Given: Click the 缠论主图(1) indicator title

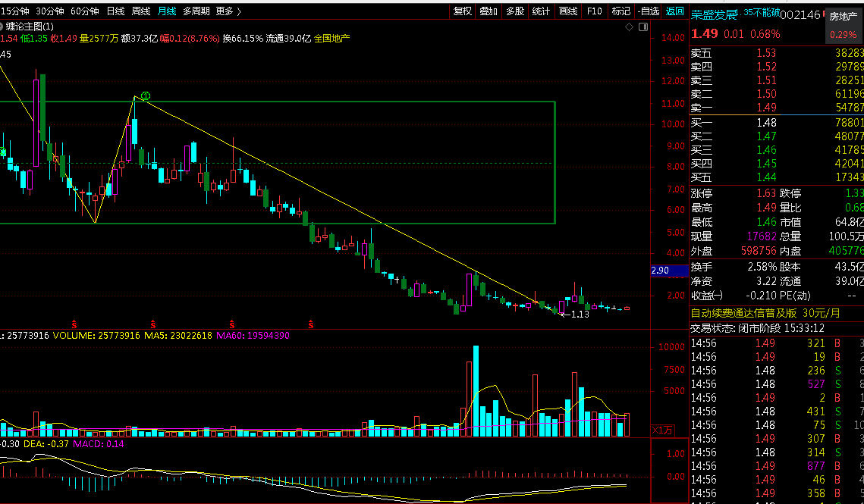Looking at the screenshot, I should [x=30, y=27].
